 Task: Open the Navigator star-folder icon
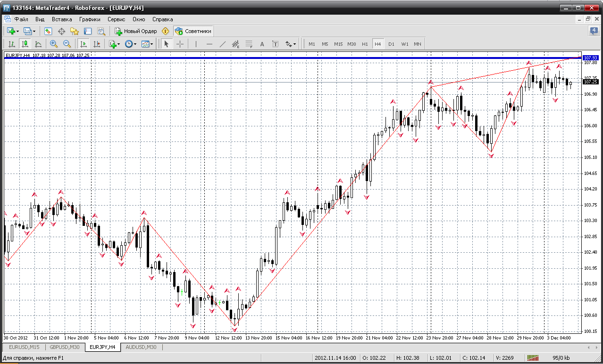tap(75, 31)
